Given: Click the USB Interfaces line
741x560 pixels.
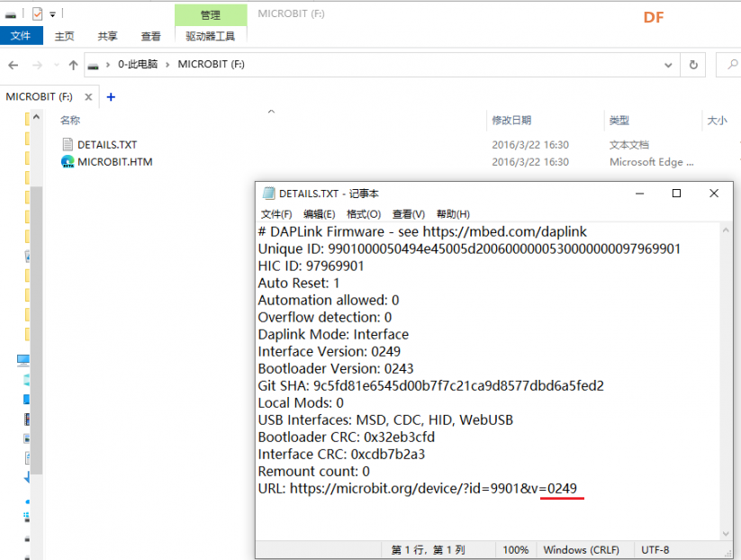Looking at the screenshot, I should pyautogui.click(x=385, y=420).
